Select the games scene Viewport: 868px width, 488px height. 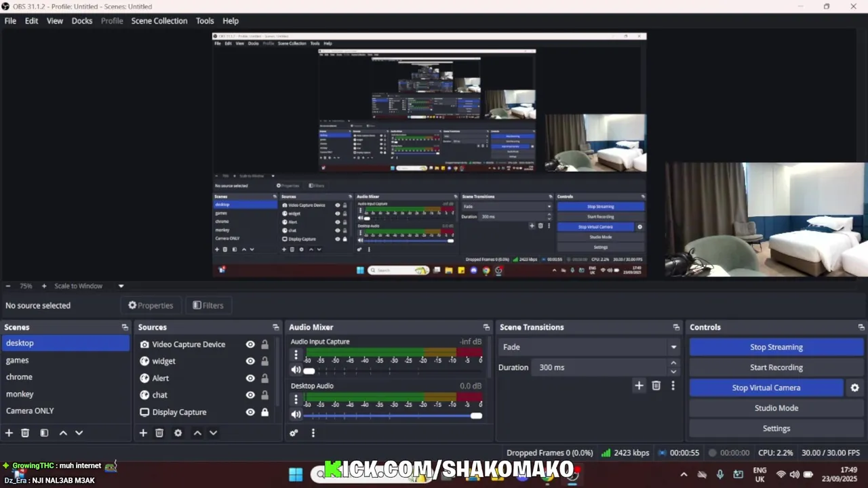[64, 360]
